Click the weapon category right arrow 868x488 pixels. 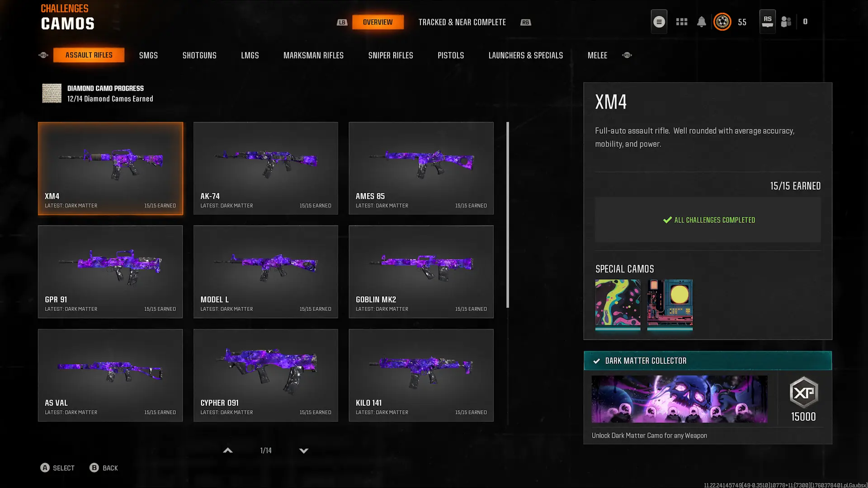click(x=627, y=55)
